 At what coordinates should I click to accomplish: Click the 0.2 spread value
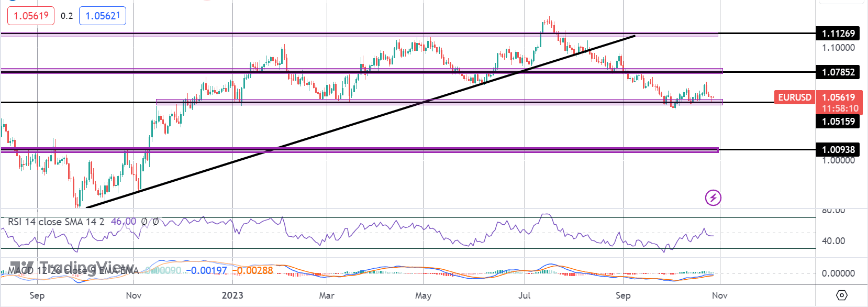click(67, 16)
